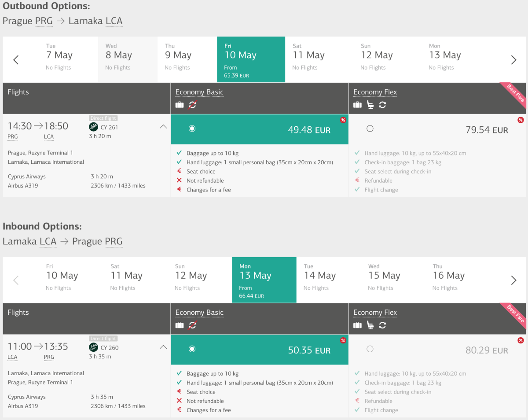Click the Prague PRG outbound airport code
528x420 pixels.
point(44,21)
